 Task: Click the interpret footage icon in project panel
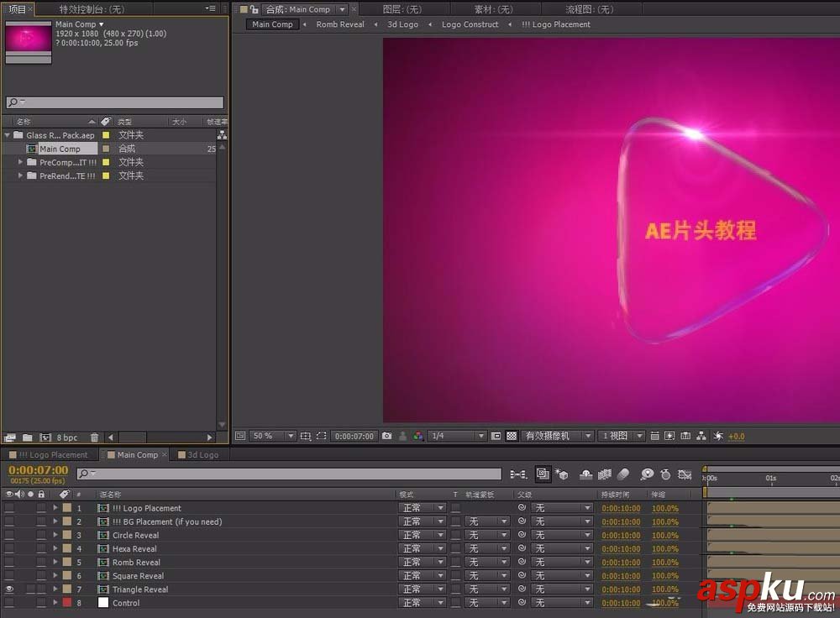point(9,437)
